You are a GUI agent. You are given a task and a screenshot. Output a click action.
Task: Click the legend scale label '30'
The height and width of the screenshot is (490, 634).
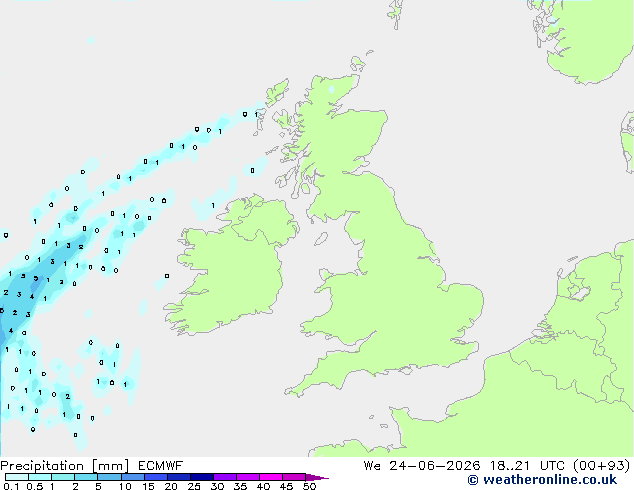(217, 486)
